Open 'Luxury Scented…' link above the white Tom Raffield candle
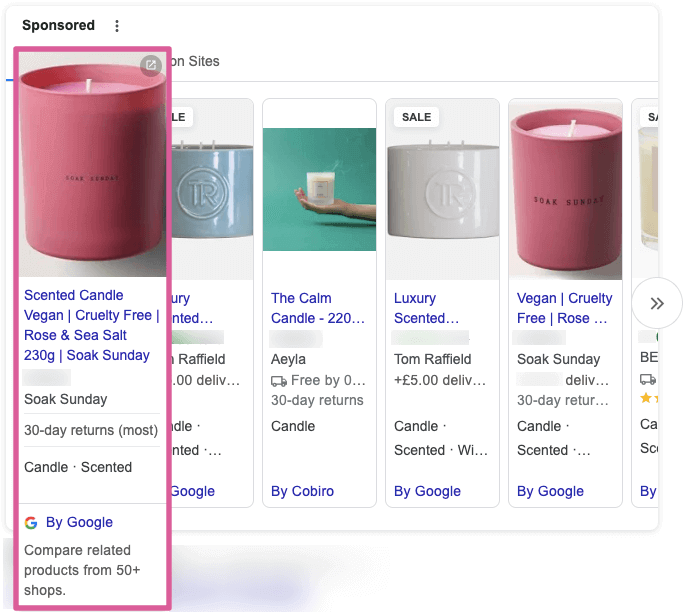The width and height of the screenshot is (686, 612). coord(426,308)
